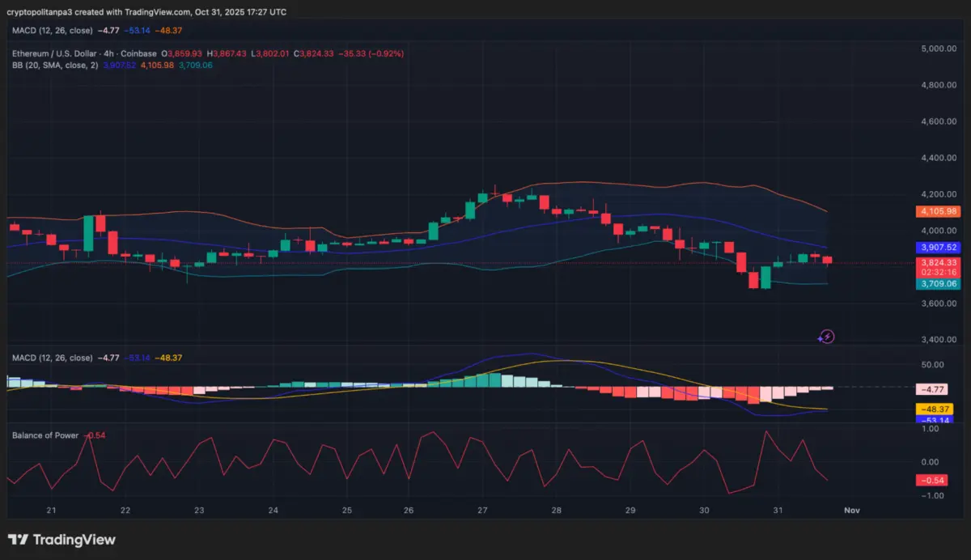
Task: Click the large green candle on Oct 21
Action: [87, 234]
